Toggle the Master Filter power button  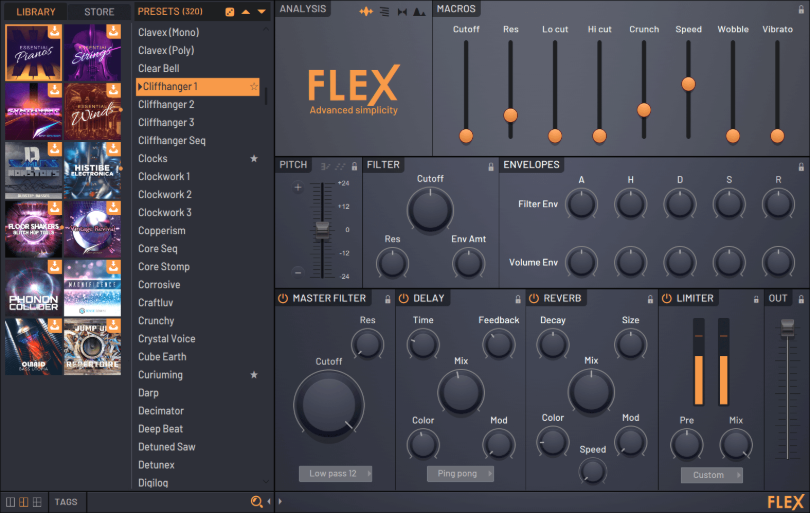coord(283,298)
